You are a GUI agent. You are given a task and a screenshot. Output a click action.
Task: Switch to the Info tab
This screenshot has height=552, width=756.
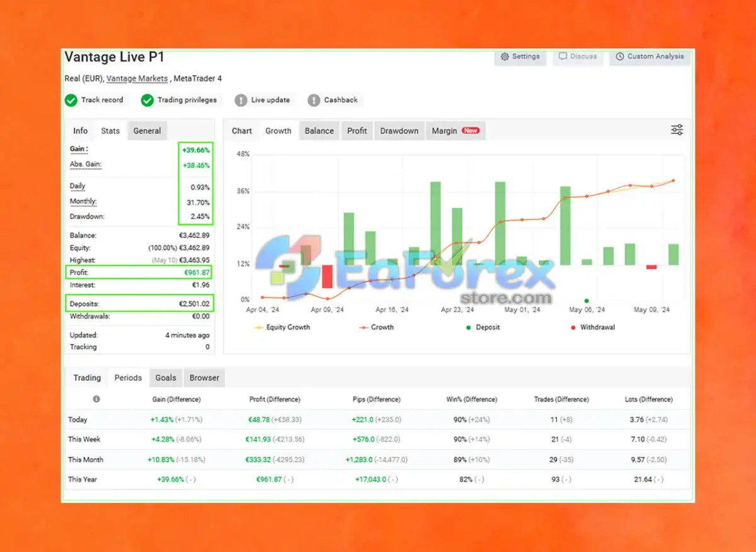click(81, 130)
